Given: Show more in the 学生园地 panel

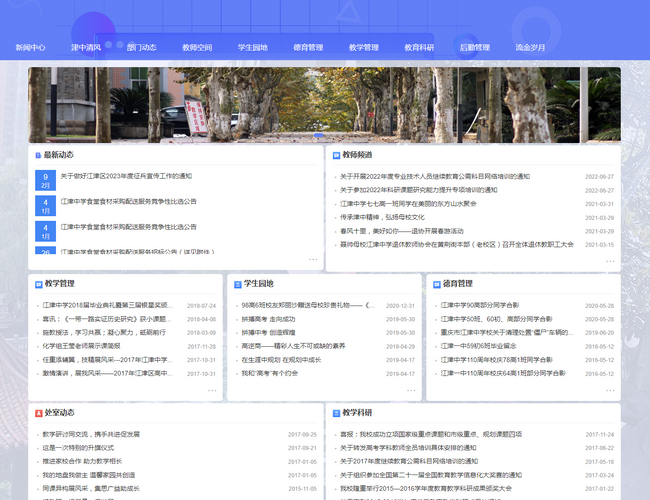Looking at the screenshot, I should (x=411, y=390).
